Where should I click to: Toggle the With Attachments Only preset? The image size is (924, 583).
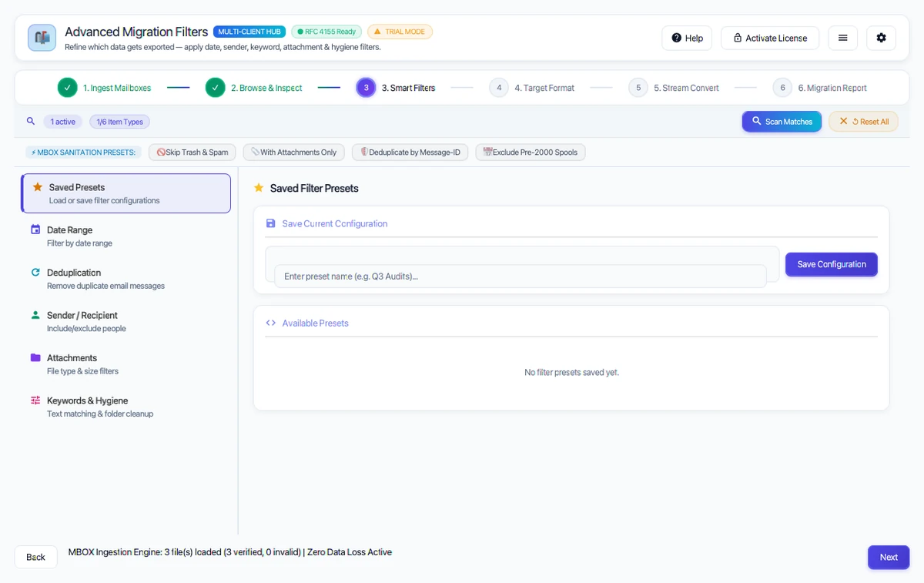[x=293, y=152]
